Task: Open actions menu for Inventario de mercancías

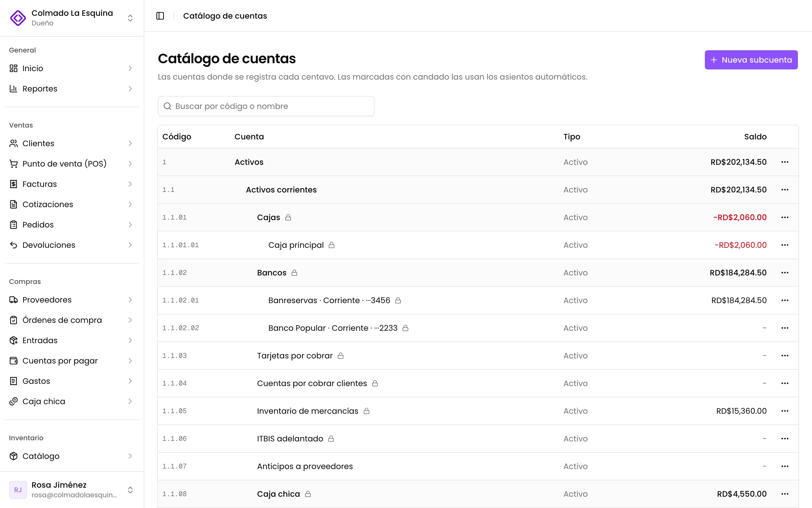Action: click(x=784, y=411)
